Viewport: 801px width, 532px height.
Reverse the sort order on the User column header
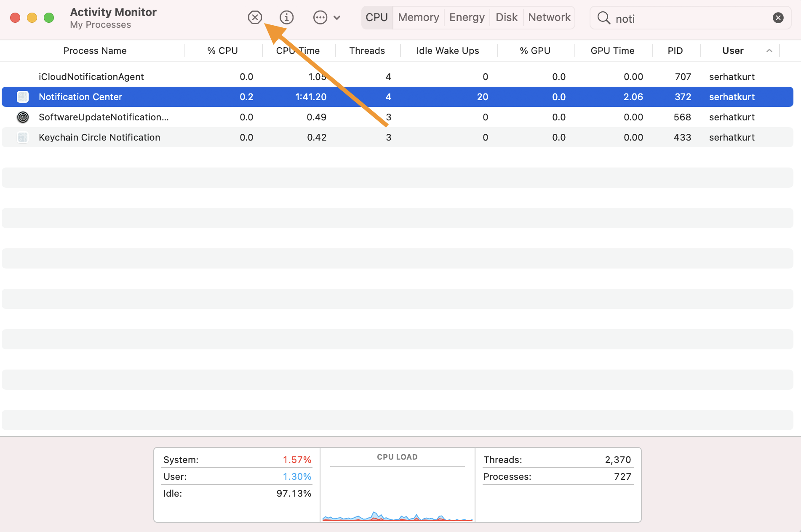(740, 51)
